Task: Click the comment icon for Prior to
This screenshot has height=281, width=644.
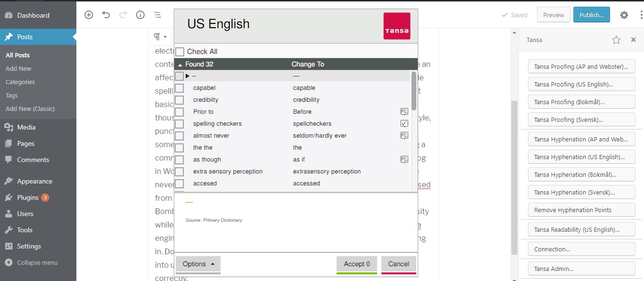Action: (404, 112)
